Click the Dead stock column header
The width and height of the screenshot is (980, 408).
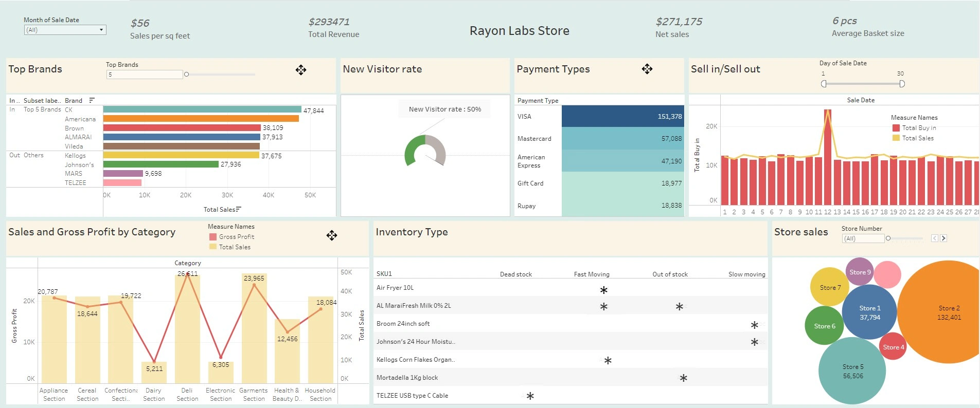pos(516,274)
